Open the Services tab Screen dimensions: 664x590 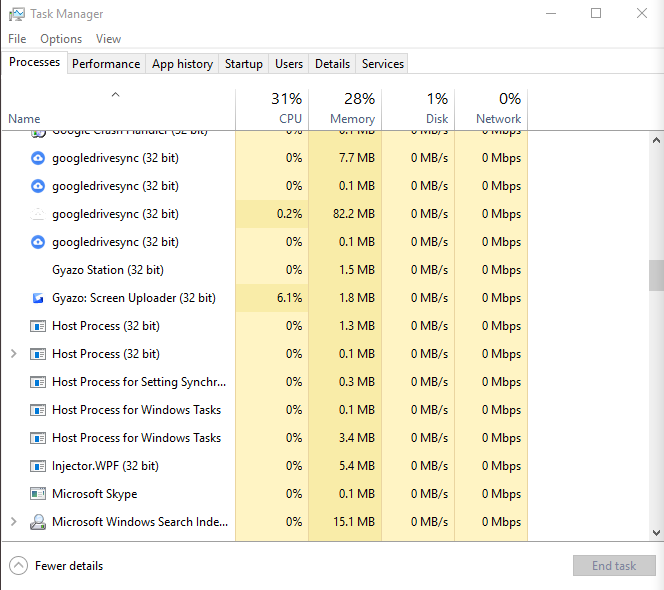[x=382, y=64]
